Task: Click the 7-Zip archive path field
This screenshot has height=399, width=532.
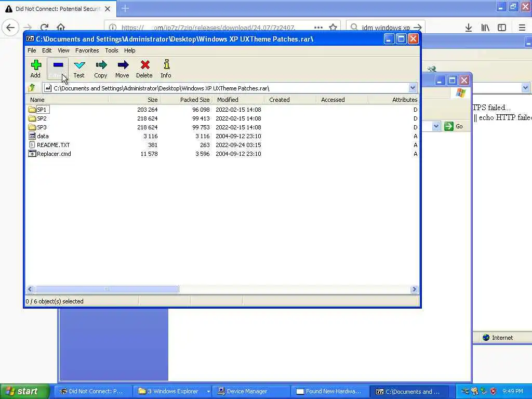Action: [x=226, y=88]
